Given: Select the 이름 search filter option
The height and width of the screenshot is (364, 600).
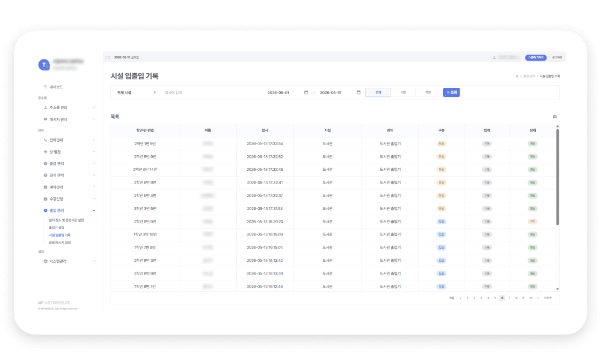Looking at the screenshot, I should point(403,93).
